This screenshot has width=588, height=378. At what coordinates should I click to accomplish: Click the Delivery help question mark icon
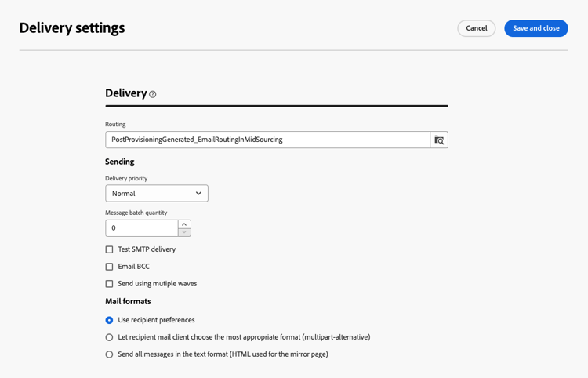(x=153, y=94)
